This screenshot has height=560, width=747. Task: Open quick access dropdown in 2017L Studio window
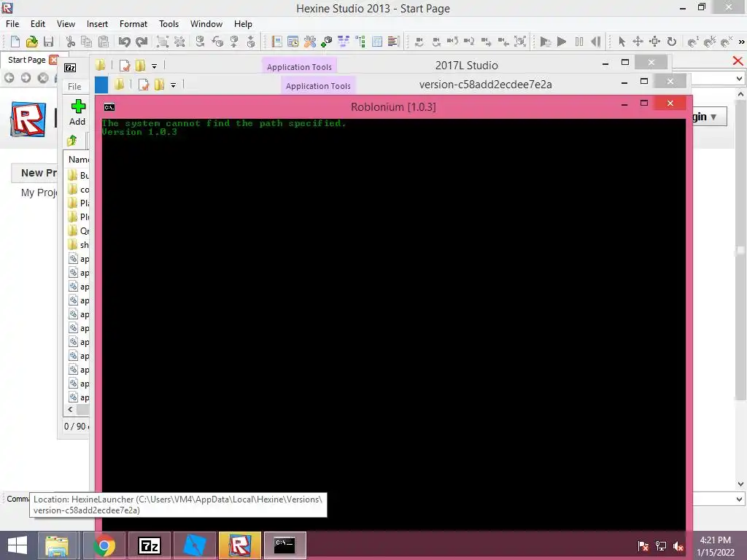[154, 66]
